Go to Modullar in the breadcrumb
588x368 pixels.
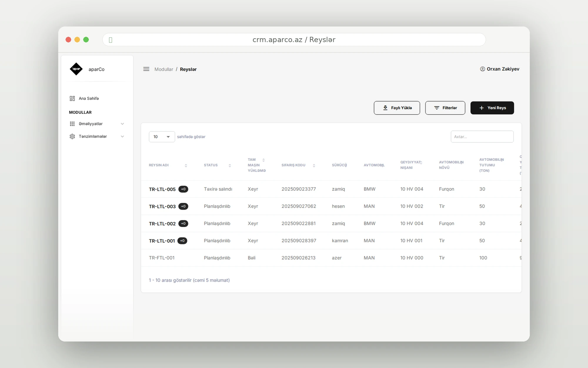pyautogui.click(x=164, y=69)
